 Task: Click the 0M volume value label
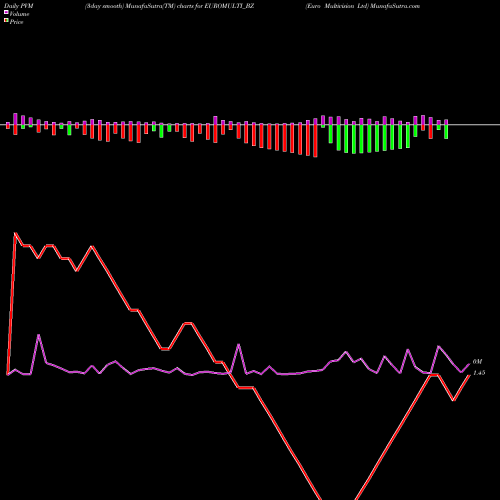click(x=477, y=362)
